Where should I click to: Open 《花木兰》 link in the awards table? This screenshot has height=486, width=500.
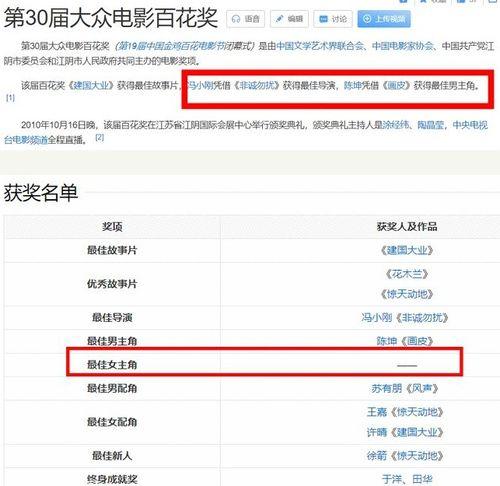tap(407, 274)
